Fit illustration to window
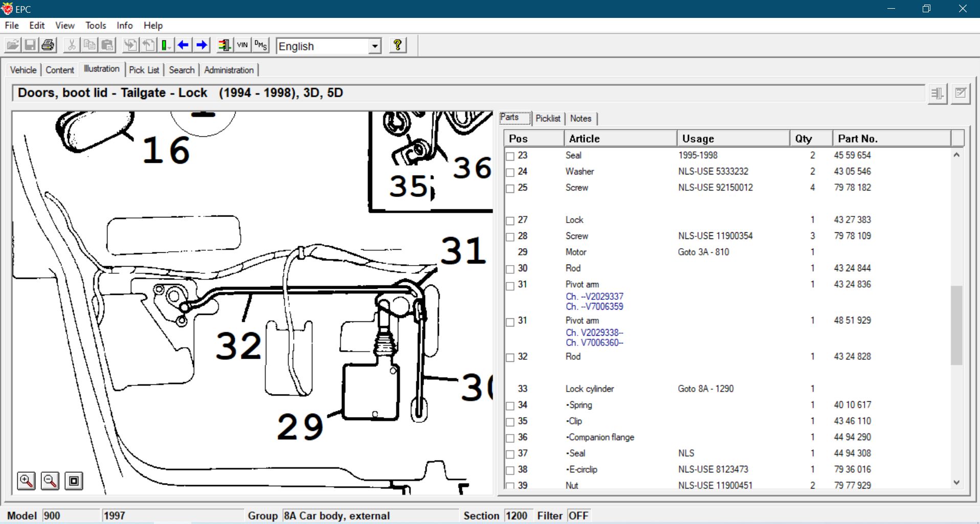Viewport: 980px width, 524px height. [x=74, y=481]
